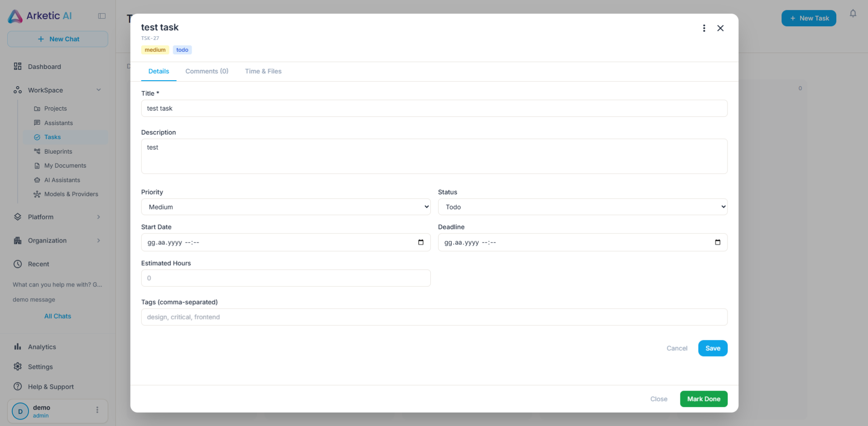The image size is (868, 426).
Task: Click the demo user avatar D
Action: [x=20, y=411]
